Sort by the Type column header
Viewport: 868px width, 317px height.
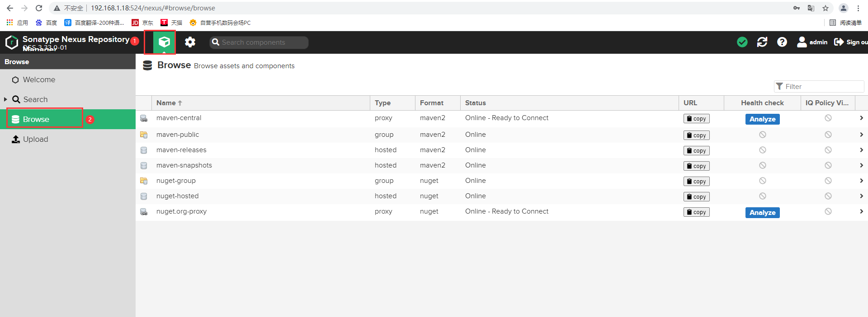[392, 103]
